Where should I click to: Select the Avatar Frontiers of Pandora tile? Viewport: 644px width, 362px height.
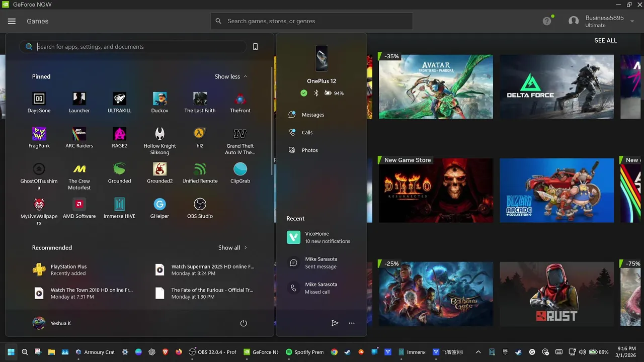coord(436,87)
